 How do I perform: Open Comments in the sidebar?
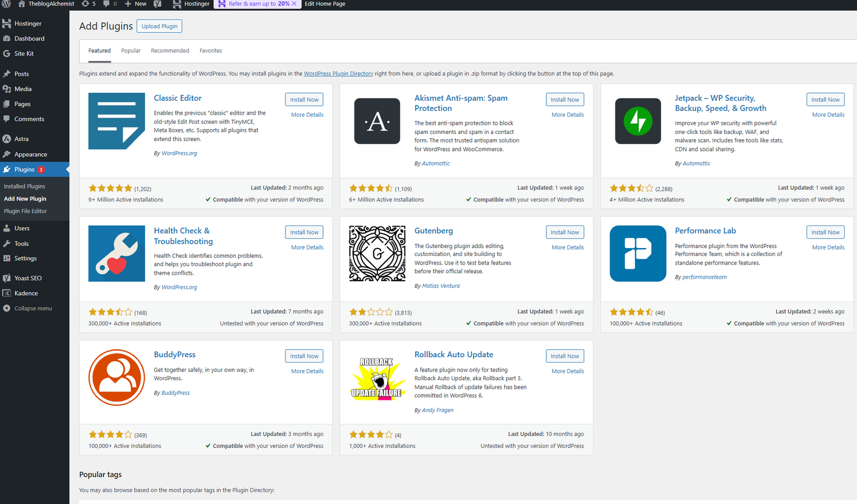[29, 119]
